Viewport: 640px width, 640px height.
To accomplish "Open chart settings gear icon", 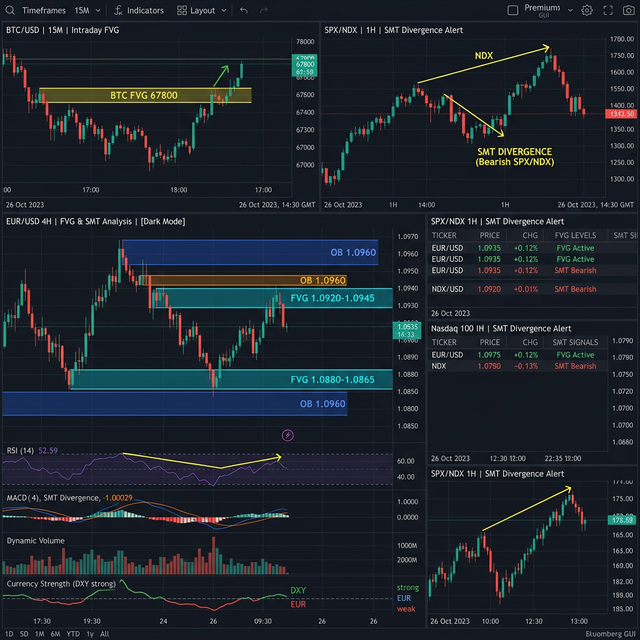I will (587, 11).
